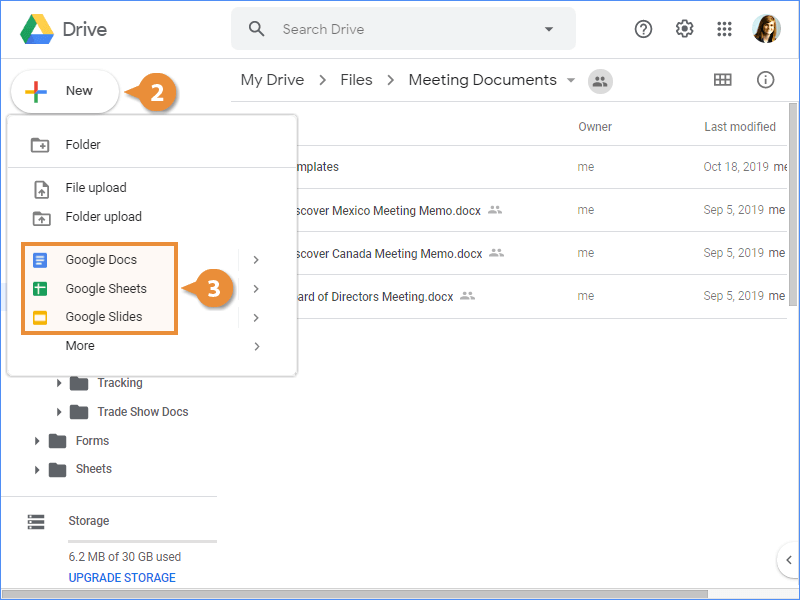The image size is (800, 600).
Task: Click the Folder icon in the New menu
Action: coord(39,144)
